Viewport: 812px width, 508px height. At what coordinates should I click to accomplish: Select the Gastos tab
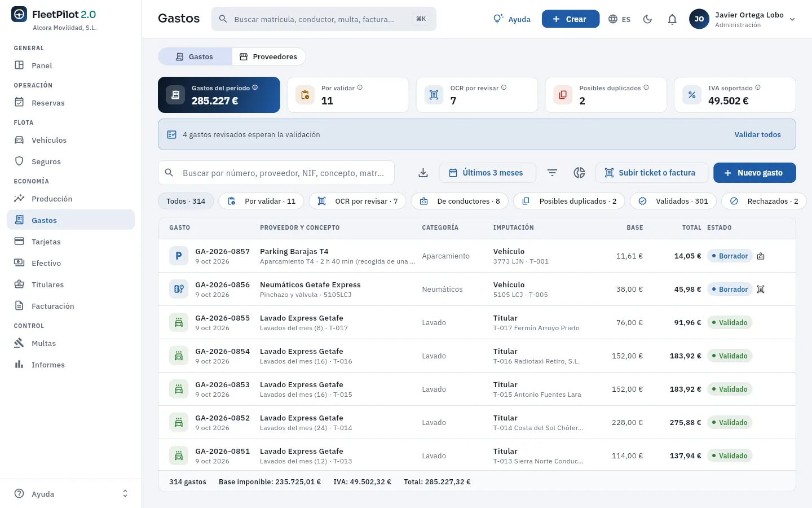pos(195,56)
